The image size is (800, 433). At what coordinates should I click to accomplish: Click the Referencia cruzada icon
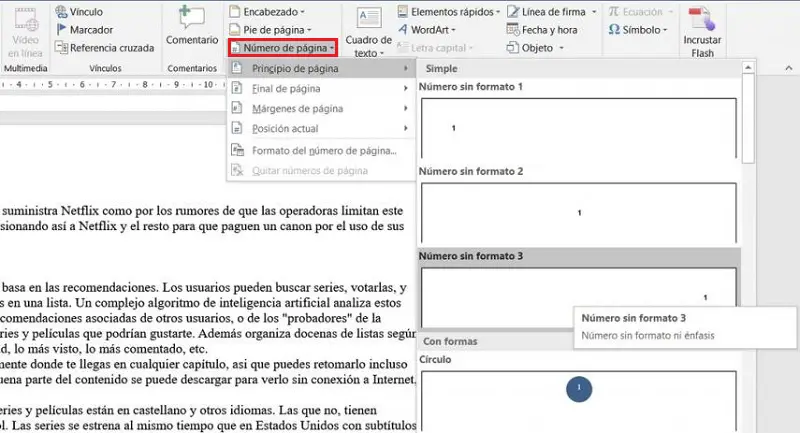[61, 47]
